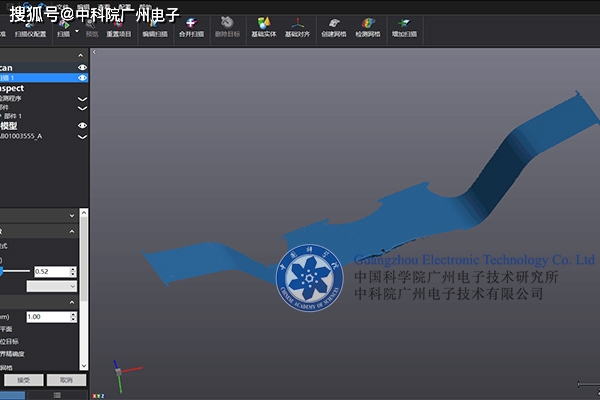Screen dimensions: 600x400
Task: Select the Inspect group header
Action: point(12,88)
